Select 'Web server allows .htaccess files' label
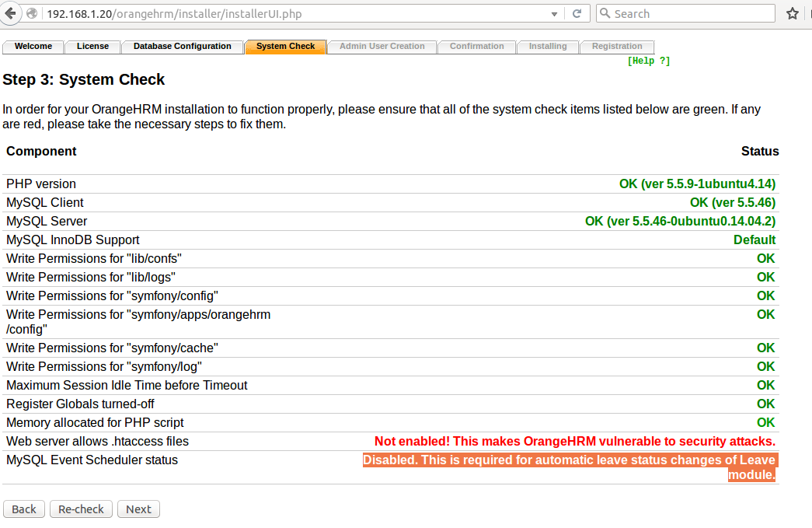This screenshot has width=812, height=528. pyautogui.click(x=97, y=441)
